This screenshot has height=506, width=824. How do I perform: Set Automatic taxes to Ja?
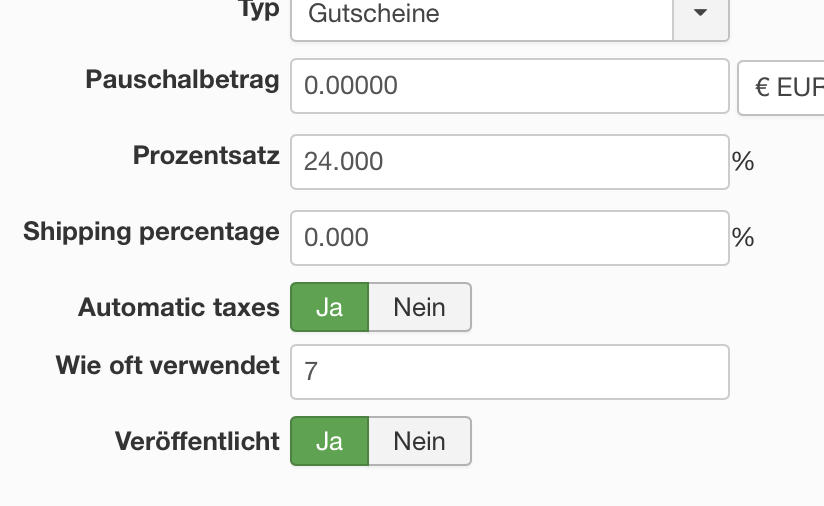point(329,307)
